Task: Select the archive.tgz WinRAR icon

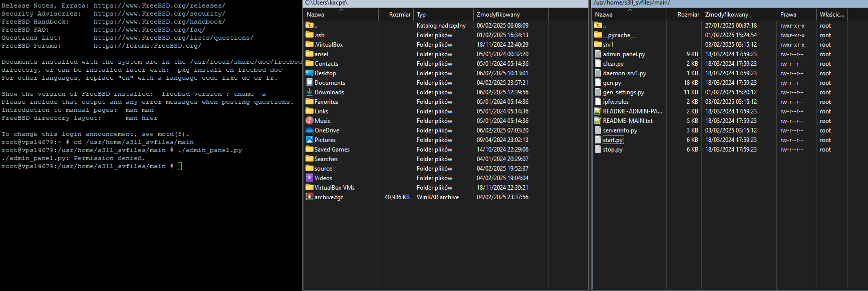Action: pos(310,197)
